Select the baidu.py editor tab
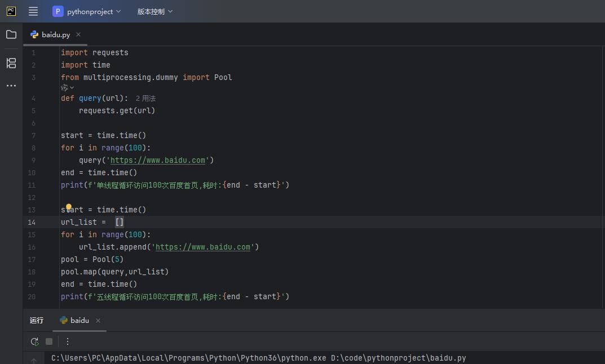This screenshot has height=364, width=605. coord(56,35)
